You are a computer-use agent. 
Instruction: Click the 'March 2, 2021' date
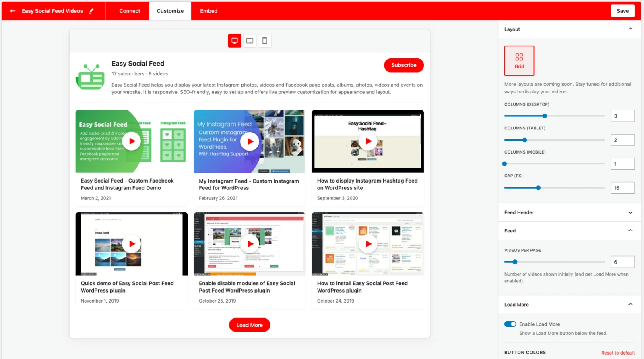point(96,198)
